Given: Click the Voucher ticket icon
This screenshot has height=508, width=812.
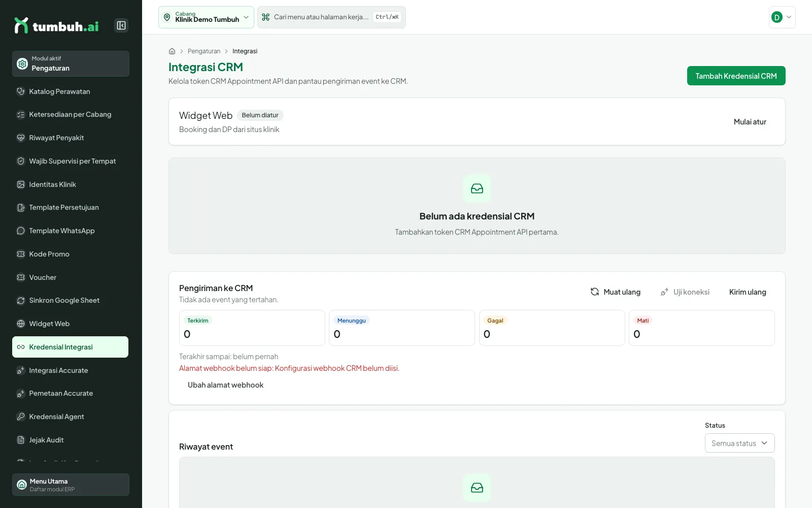Looking at the screenshot, I should pyautogui.click(x=21, y=277).
